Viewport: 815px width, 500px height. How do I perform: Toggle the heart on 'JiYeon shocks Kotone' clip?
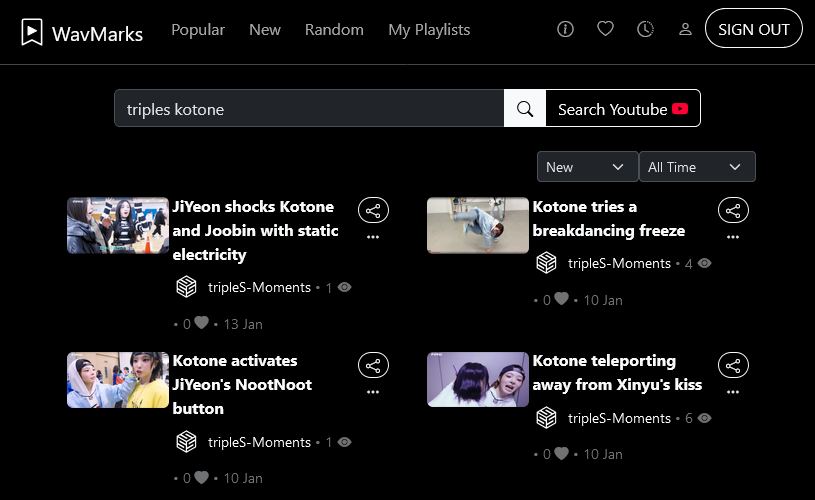click(x=201, y=323)
